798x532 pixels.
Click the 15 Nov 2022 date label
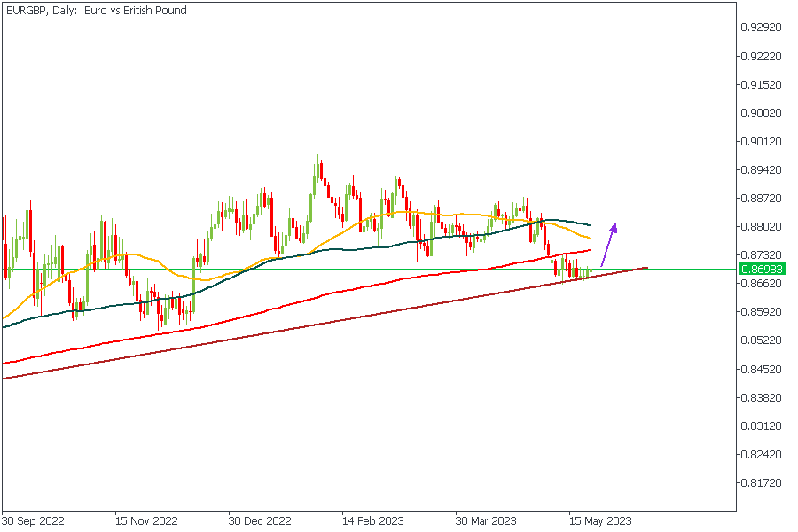coord(146,520)
